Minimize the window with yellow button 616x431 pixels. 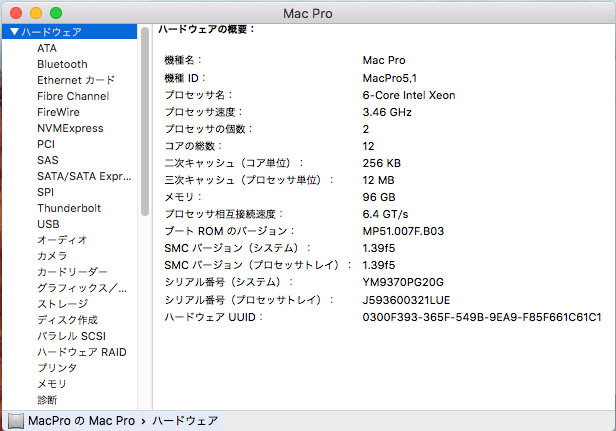pyautogui.click(x=36, y=13)
